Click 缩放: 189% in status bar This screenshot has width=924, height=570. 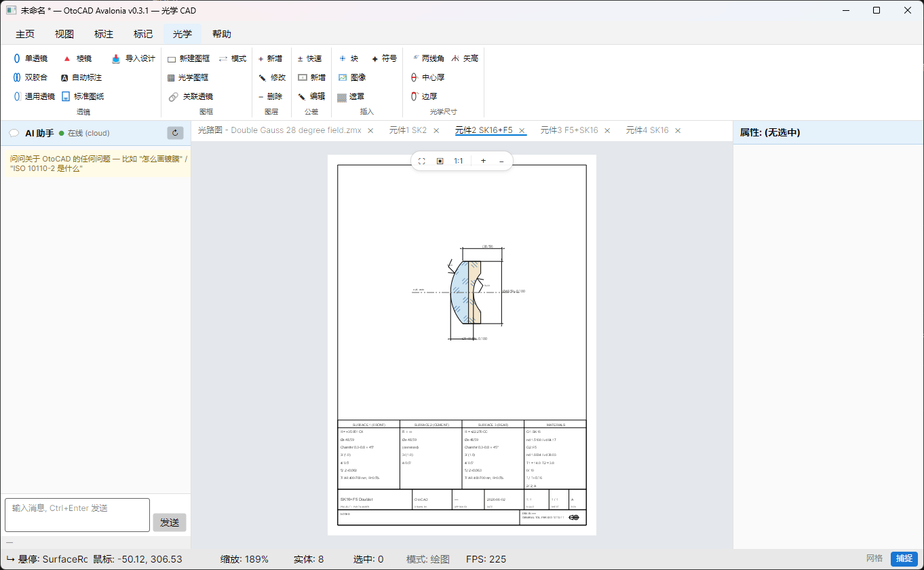point(244,559)
